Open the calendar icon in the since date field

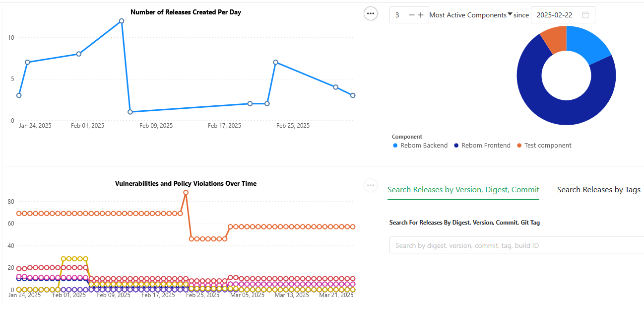[x=585, y=15]
